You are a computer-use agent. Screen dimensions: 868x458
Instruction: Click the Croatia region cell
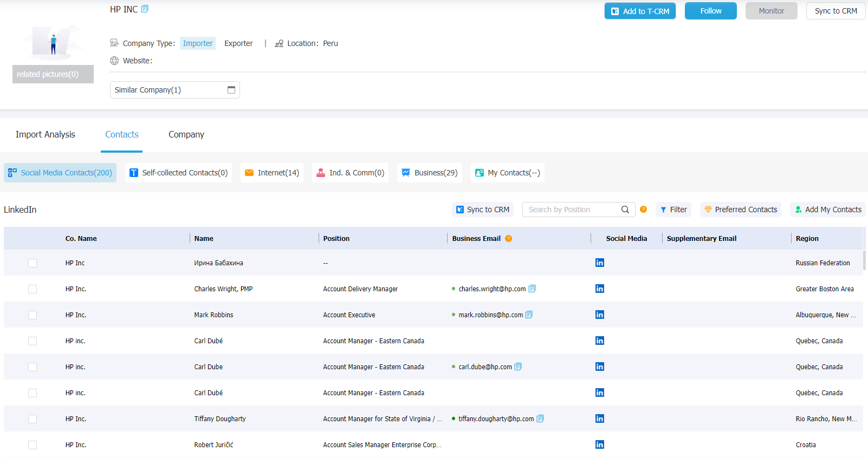pyautogui.click(x=806, y=445)
